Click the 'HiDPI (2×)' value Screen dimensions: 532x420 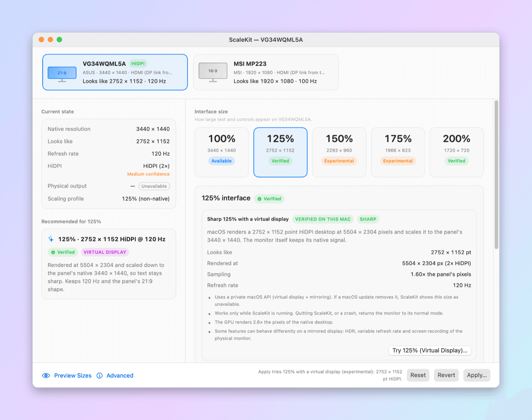coord(157,166)
